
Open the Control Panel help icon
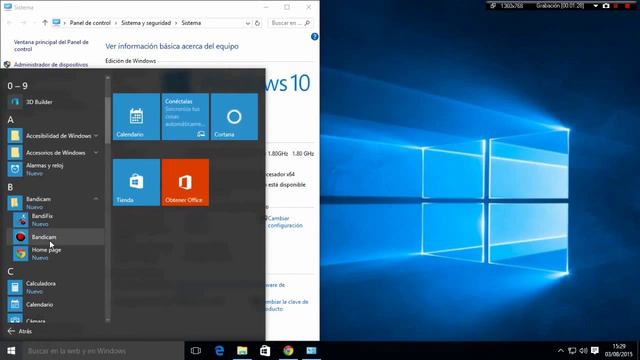point(314,37)
